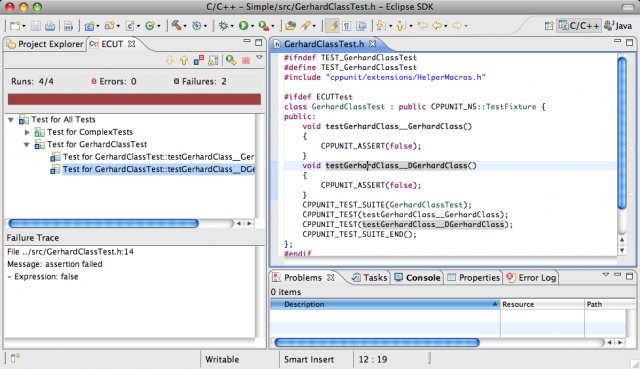Screen dimensions: 640x369
Task: Maximize the editor area
Action: tap(629, 42)
